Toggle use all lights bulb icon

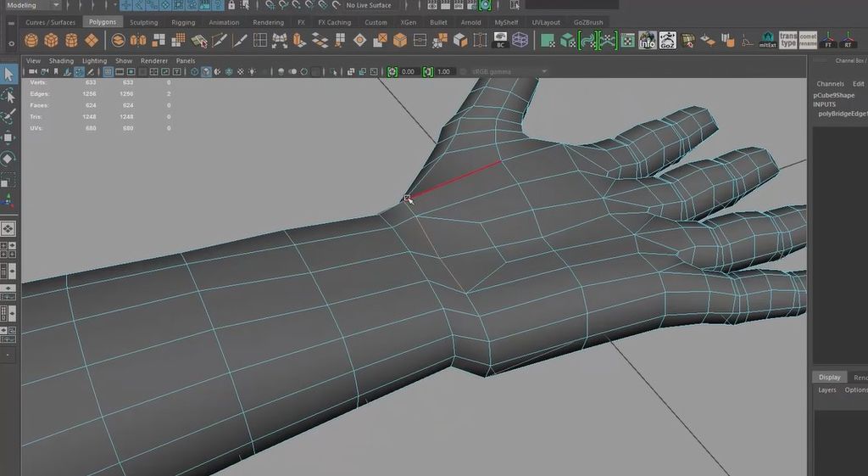[253, 71]
